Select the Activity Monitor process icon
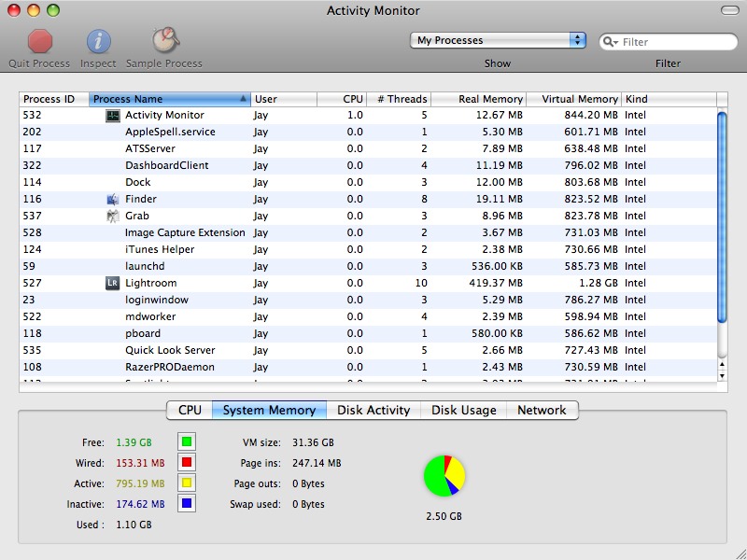Viewport: 747px width, 560px height. (112, 115)
